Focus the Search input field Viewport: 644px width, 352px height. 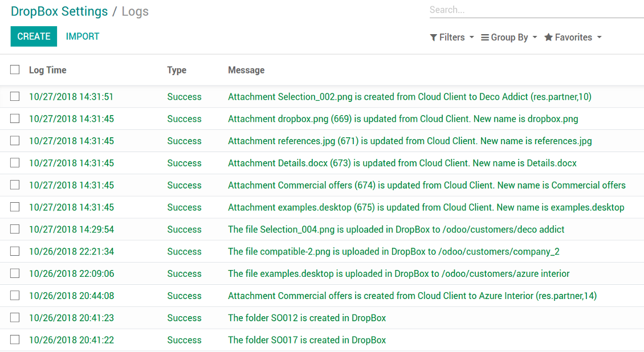tap(536, 10)
